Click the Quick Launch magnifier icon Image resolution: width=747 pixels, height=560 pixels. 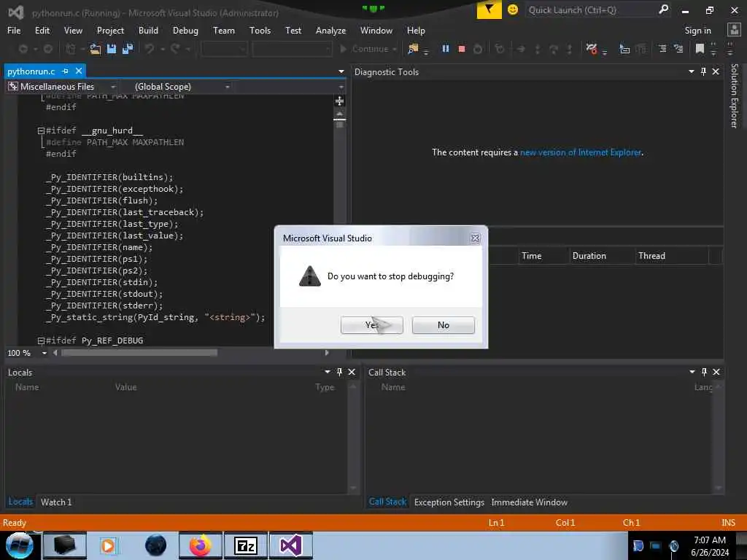pos(663,9)
